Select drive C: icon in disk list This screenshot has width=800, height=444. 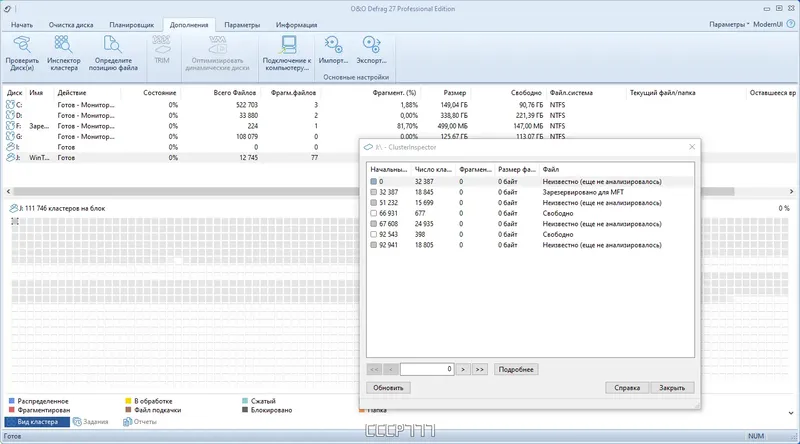(x=10, y=105)
